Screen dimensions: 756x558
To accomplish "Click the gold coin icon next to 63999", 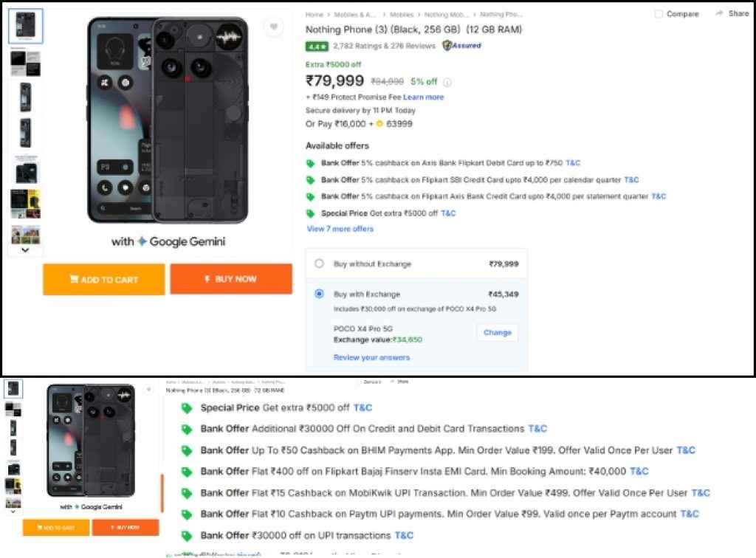I will (x=379, y=124).
